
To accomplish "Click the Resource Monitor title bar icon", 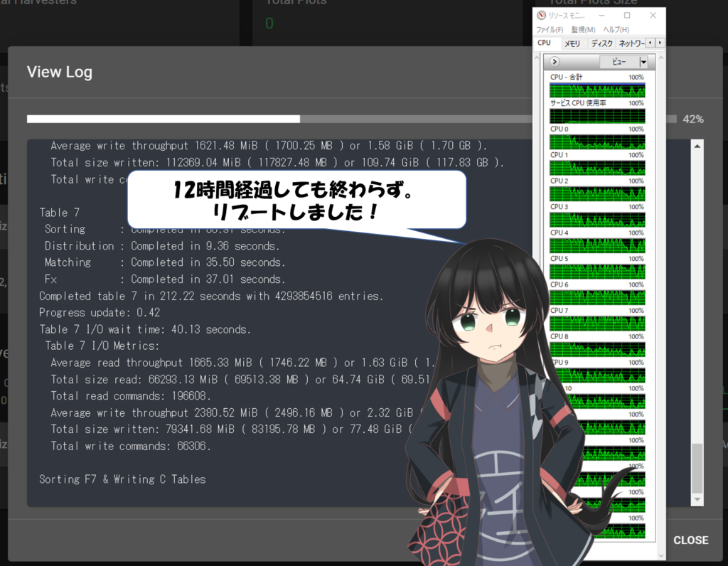I will coord(541,16).
